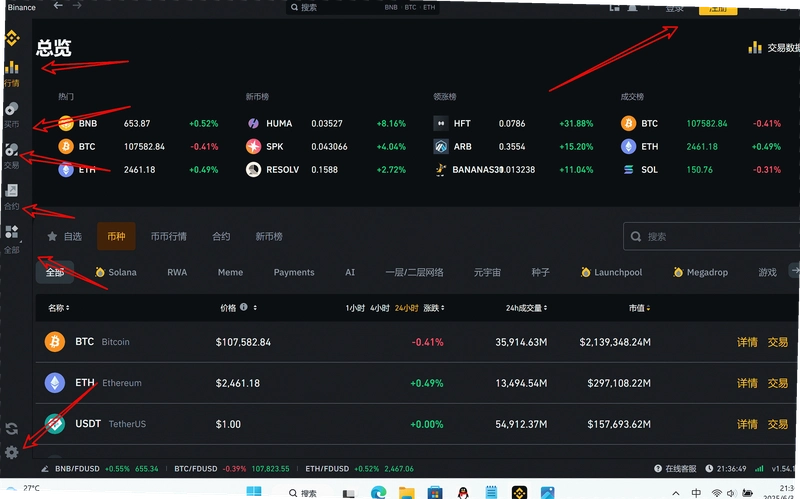Image resolution: width=800 pixels, height=499 pixels.
Task: Sort the table by 市值 market cap
Action: pyautogui.click(x=639, y=308)
